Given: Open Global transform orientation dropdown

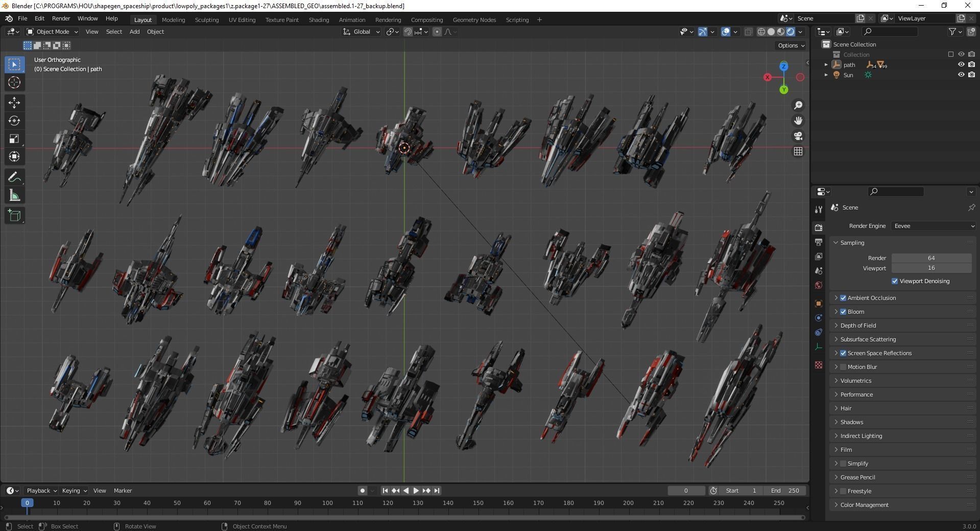Looking at the screenshot, I should click(362, 32).
